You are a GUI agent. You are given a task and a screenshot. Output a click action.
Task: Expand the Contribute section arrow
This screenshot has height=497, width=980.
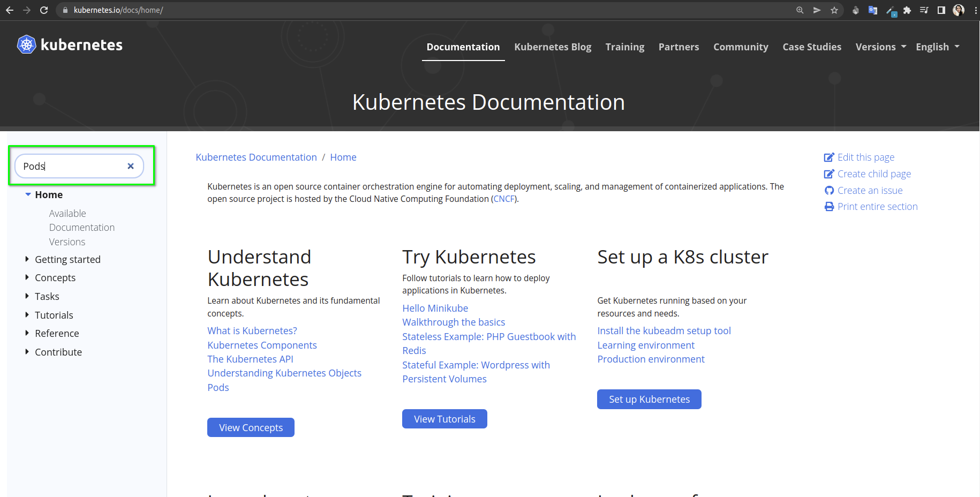(27, 352)
